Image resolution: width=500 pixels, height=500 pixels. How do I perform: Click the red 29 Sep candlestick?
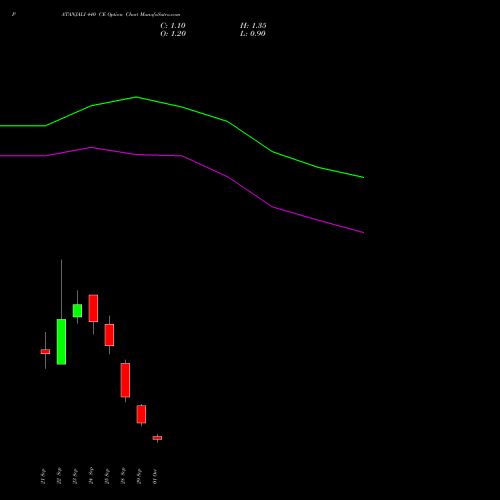[141, 414]
